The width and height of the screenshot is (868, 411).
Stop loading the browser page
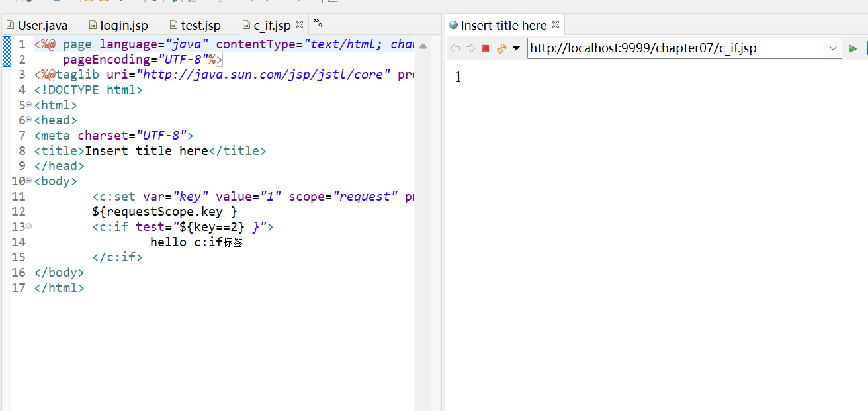(x=486, y=48)
